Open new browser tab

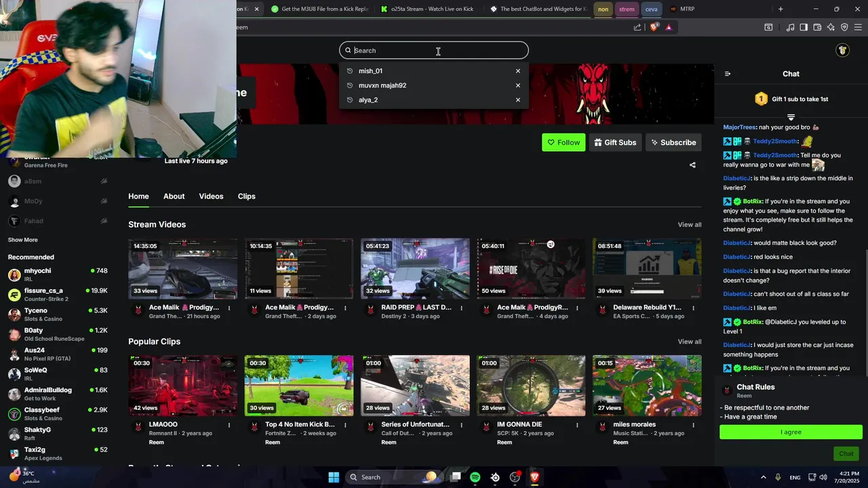[x=781, y=9]
